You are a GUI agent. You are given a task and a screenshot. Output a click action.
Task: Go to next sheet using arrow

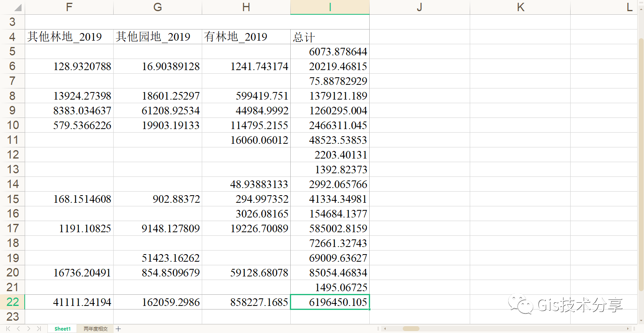pos(29,329)
